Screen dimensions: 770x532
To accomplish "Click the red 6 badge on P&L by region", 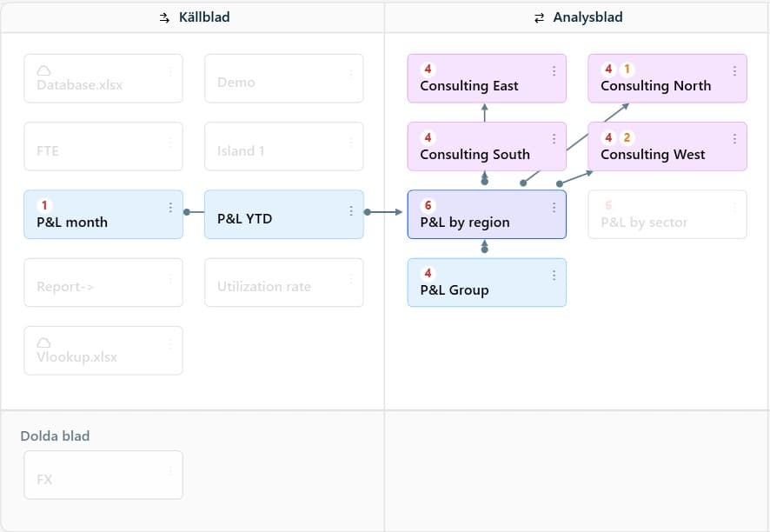I will click(x=428, y=206).
